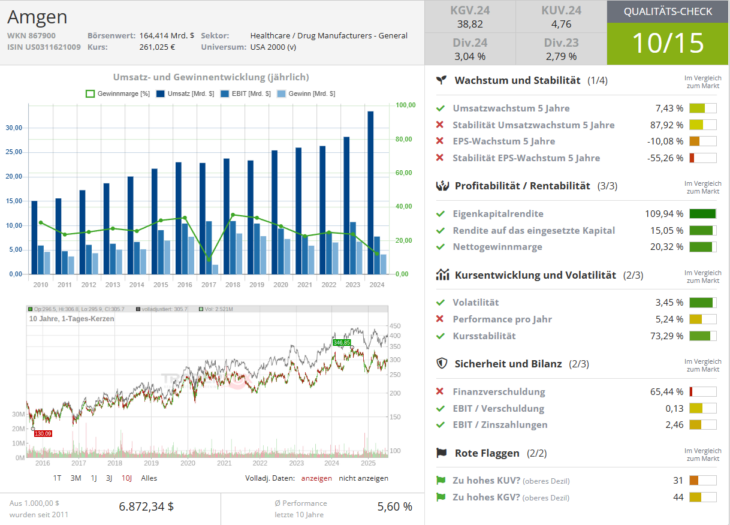
Task: Select the 10J chart timeframe
Action: (127, 478)
